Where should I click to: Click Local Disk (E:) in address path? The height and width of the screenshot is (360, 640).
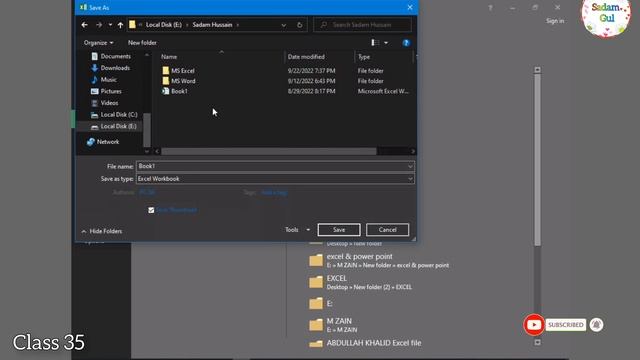[164, 25]
